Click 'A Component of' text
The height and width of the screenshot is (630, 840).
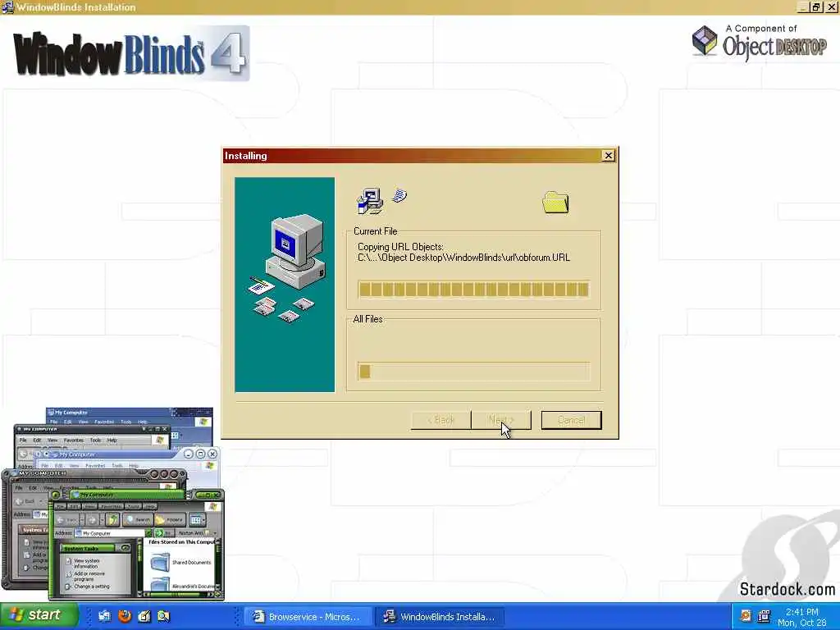[x=760, y=29]
